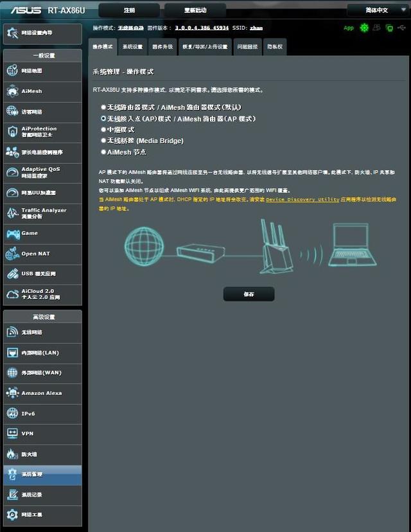Switch to the 隐私权 tab
The image size is (411, 532).
(275, 47)
